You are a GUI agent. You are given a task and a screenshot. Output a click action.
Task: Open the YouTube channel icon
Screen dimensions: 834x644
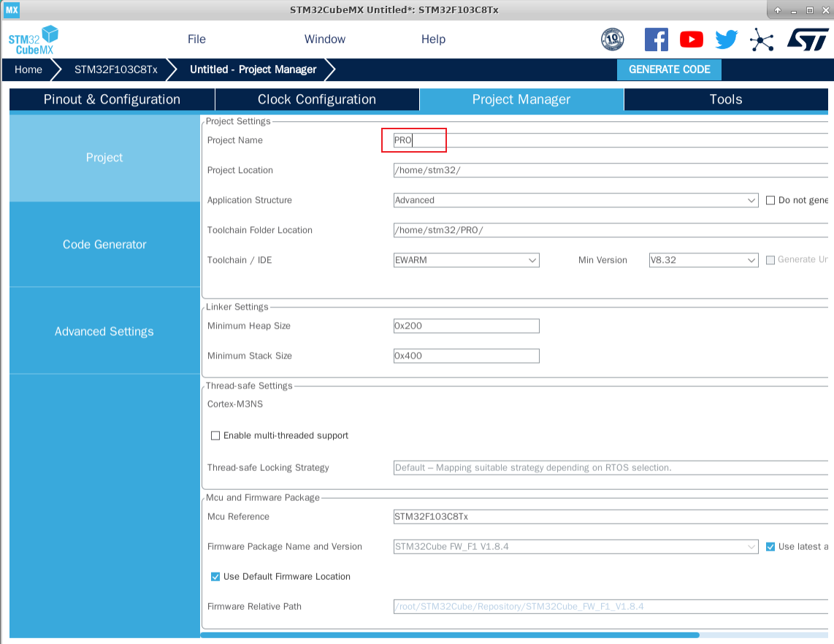click(692, 39)
